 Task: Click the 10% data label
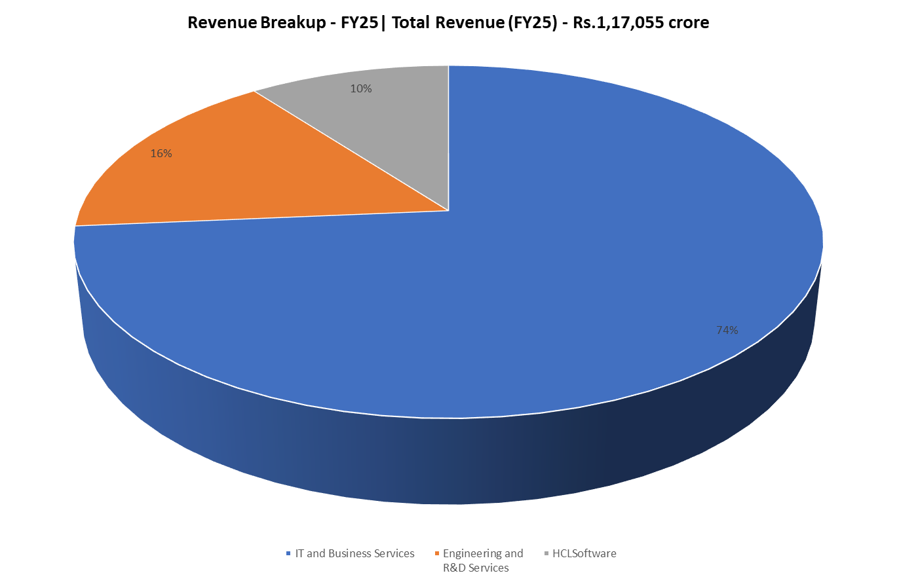coord(361,88)
